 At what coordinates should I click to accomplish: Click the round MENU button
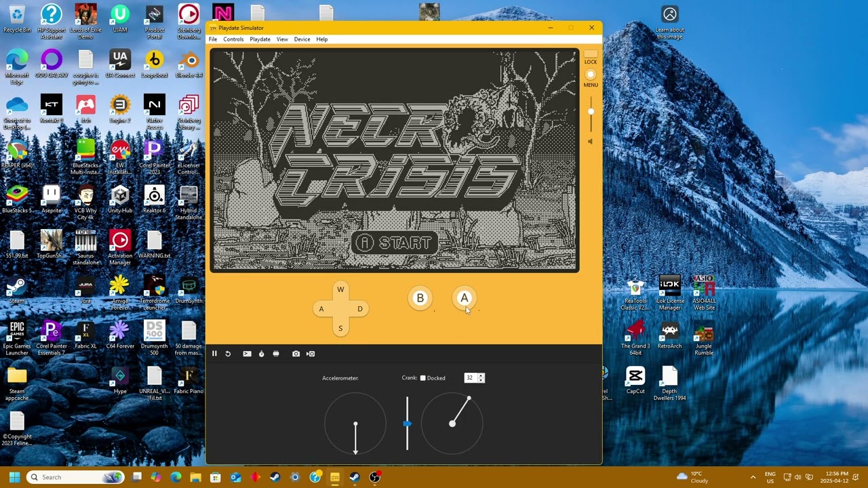click(591, 75)
